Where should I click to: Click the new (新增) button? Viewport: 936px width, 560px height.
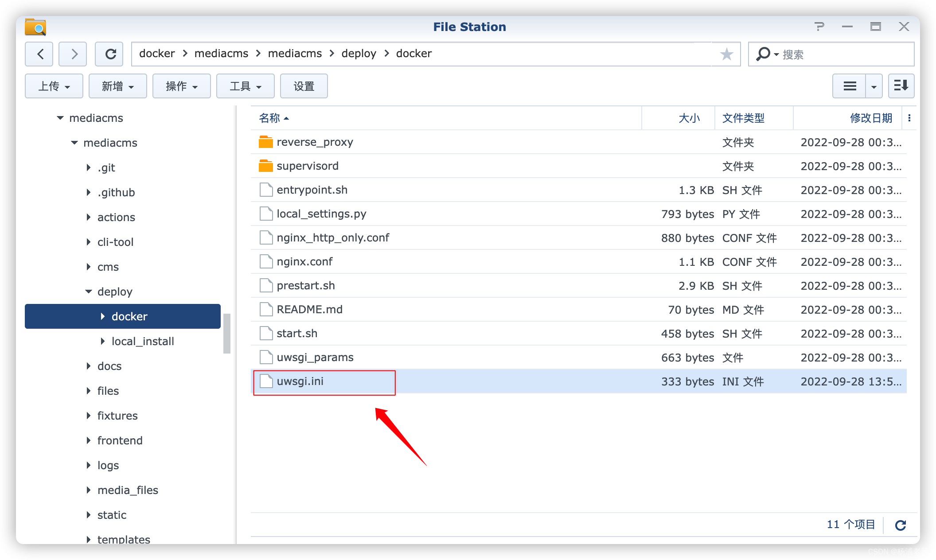click(115, 86)
